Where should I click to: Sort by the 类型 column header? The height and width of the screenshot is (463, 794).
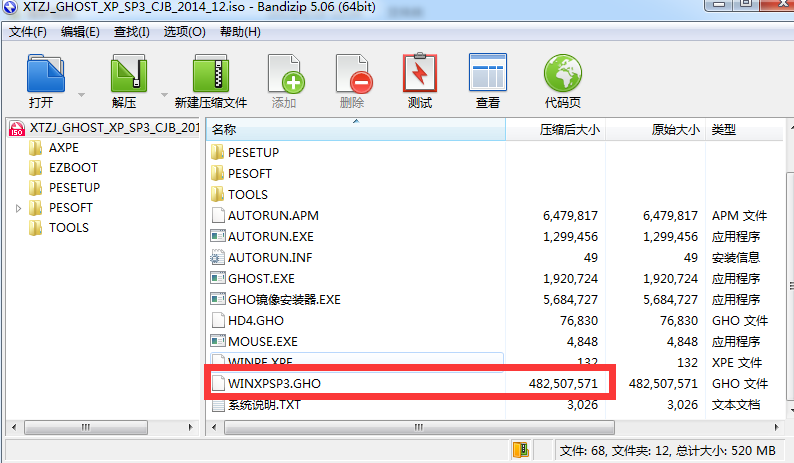[744, 130]
